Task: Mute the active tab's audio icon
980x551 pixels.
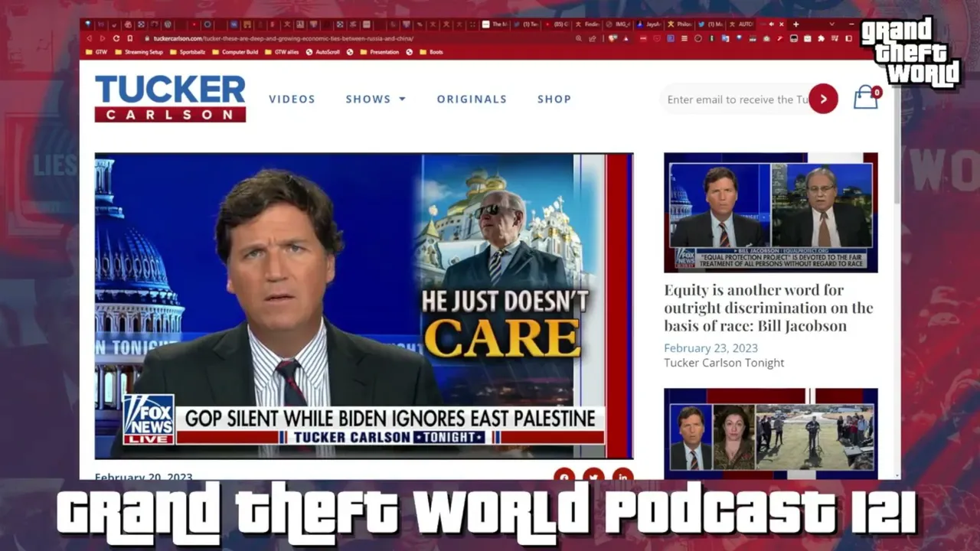Action: [771, 24]
